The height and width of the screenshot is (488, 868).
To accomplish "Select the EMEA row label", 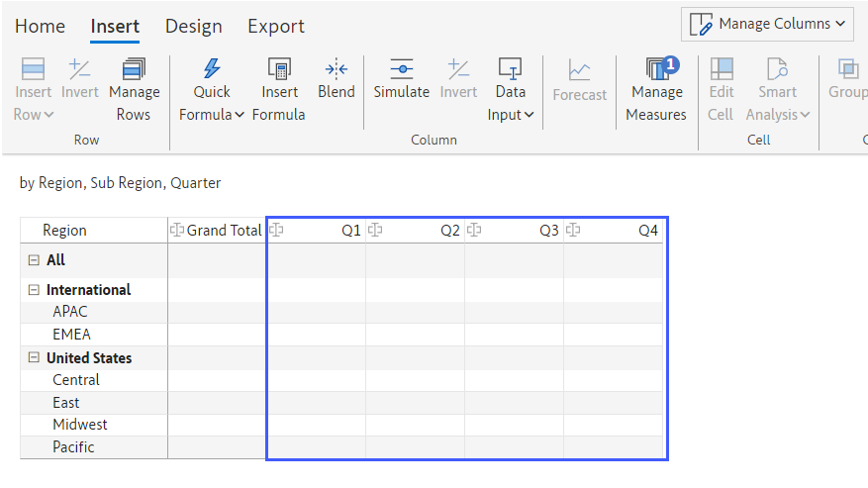I will tap(71, 335).
